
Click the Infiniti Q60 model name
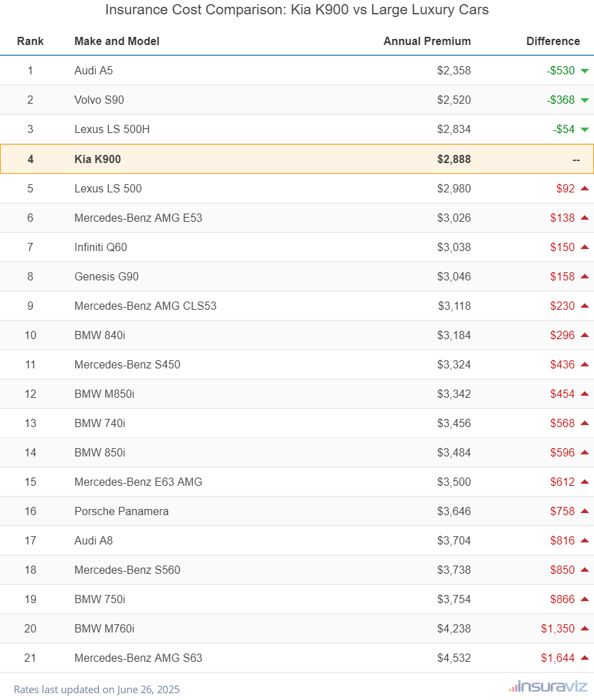(x=101, y=248)
